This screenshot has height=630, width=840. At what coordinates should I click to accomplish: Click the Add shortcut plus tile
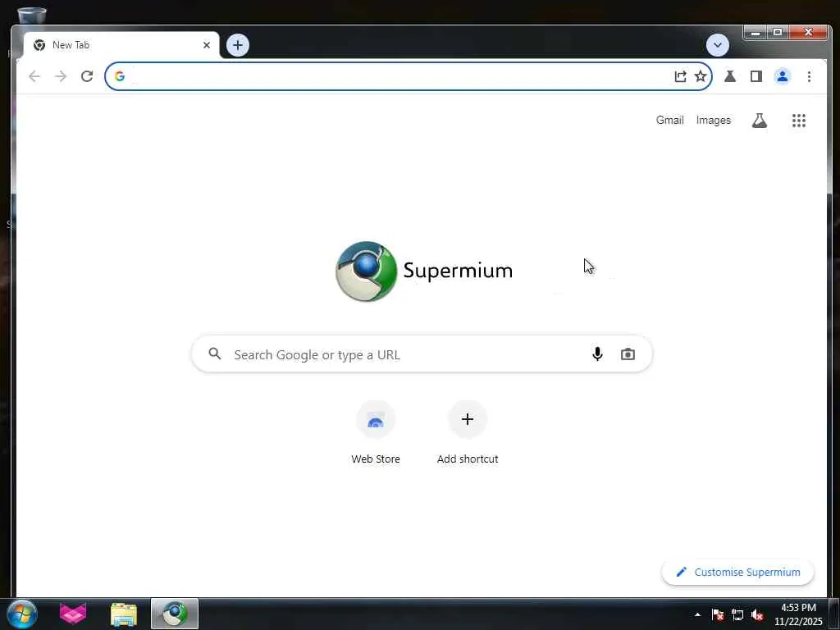point(467,419)
